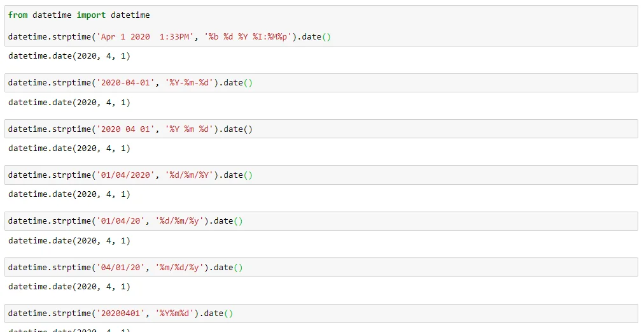Click the 'from datetime import datetime' line
The height and width of the screenshot is (332, 644).
[x=79, y=15]
